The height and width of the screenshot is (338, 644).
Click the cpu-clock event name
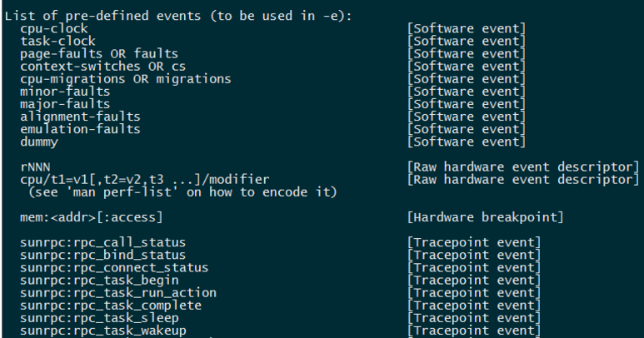coord(54,28)
